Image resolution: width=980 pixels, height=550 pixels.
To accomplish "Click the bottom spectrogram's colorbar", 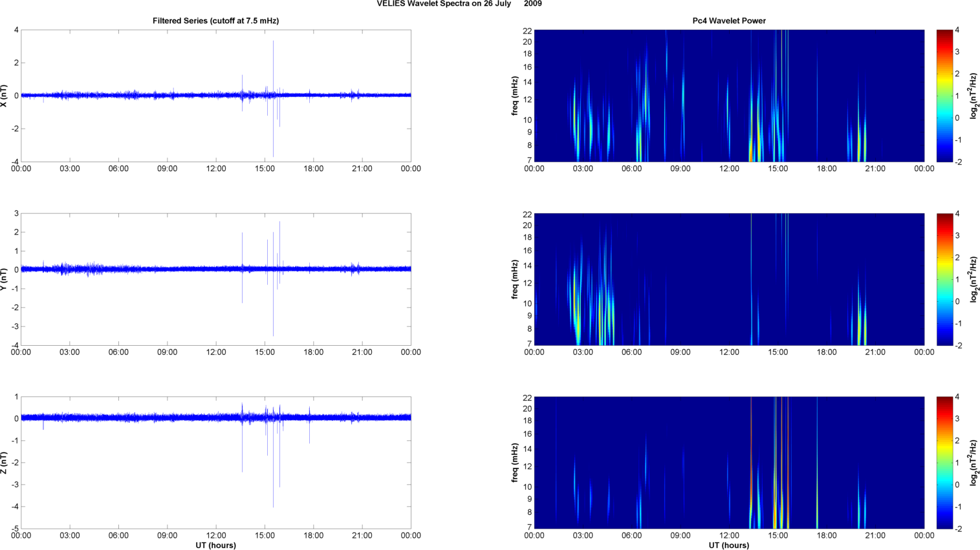I will click(x=944, y=463).
